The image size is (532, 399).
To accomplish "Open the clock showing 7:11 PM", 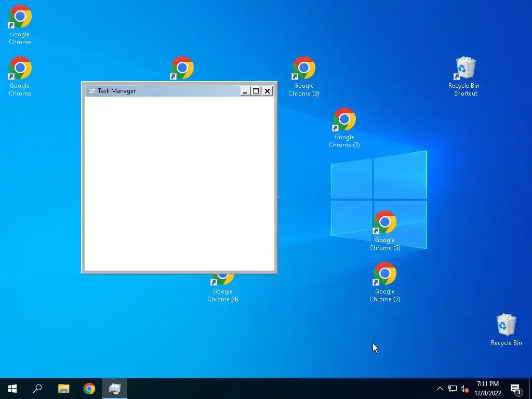I will 487,389.
